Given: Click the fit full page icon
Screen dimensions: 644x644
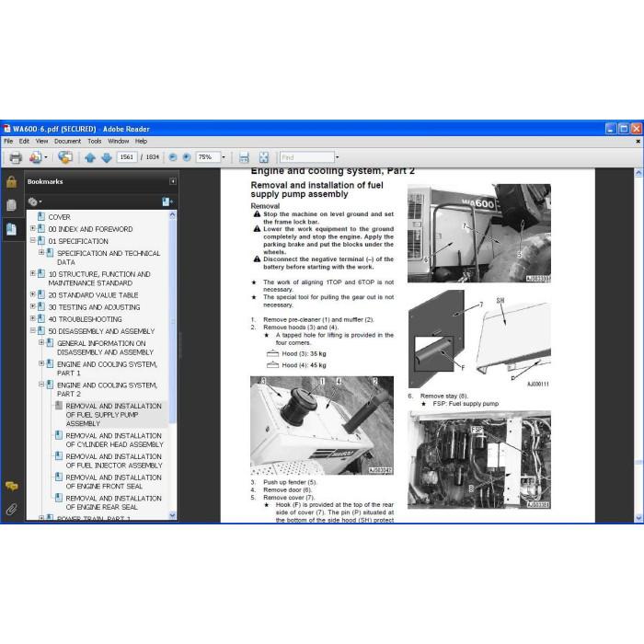Looking at the screenshot, I should click(x=264, y=157).
